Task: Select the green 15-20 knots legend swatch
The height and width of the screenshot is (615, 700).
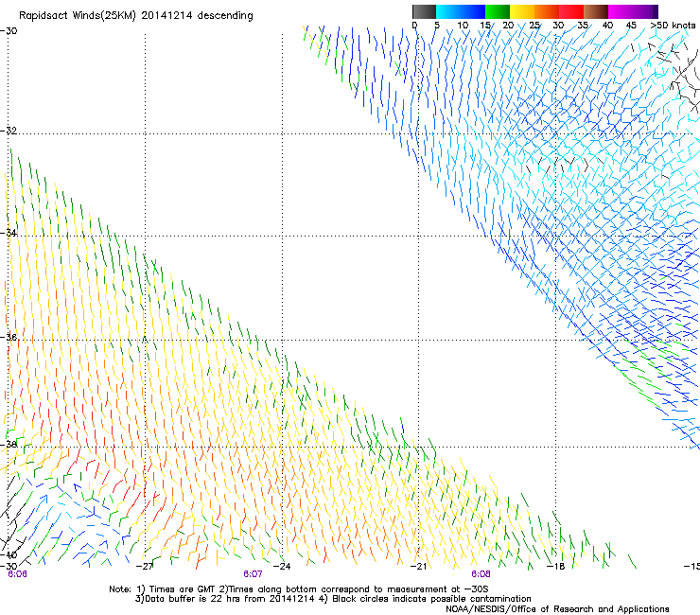Action: tap(498, 11)
